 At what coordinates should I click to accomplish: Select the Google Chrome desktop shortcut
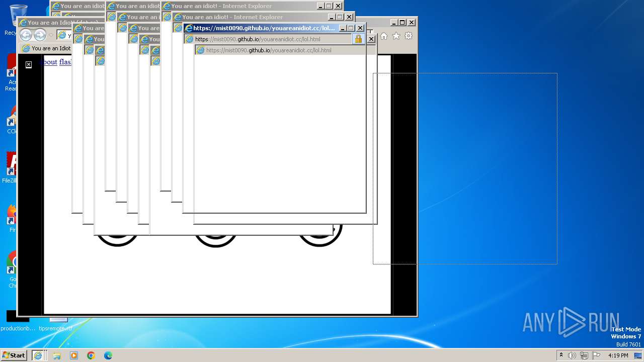(x=12, y=270)
